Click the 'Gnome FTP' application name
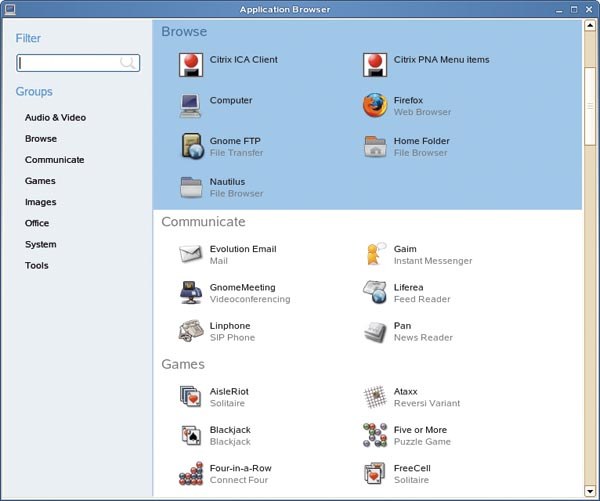Screen dimensions: 600x501 coord(235,141)
